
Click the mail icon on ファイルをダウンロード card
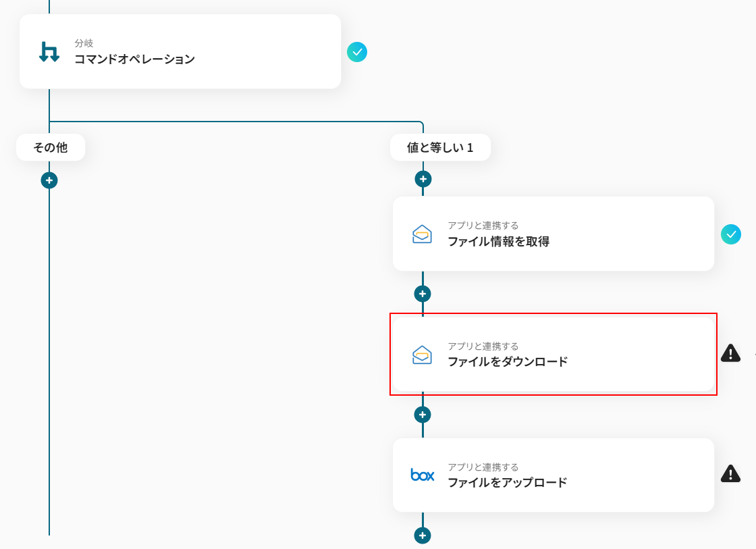422,355
